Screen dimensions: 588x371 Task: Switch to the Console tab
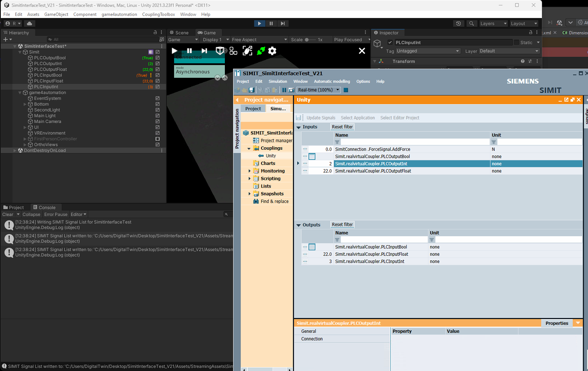[x=44, y=208]
